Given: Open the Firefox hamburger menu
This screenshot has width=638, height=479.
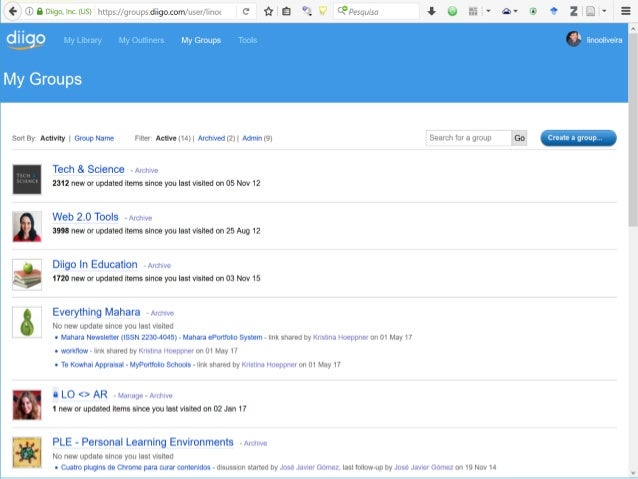Looking at the screenshot, I should [x=626, y=11].
